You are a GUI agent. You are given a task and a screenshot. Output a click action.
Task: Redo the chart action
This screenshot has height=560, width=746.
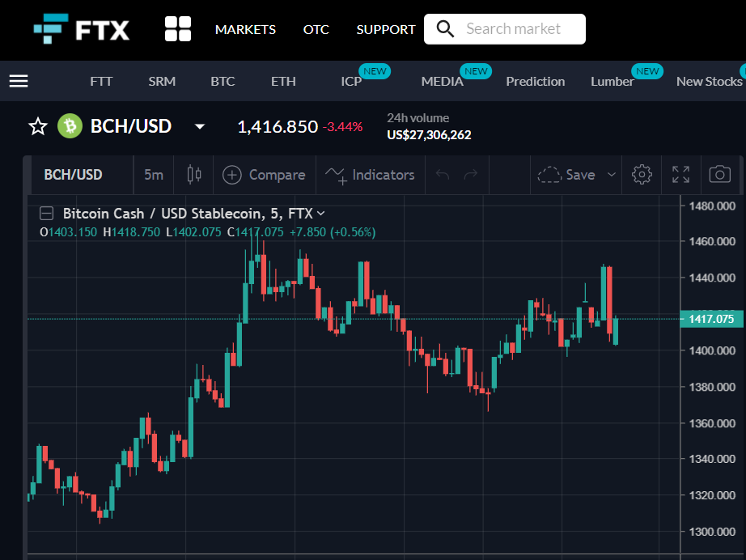[471, 175]
